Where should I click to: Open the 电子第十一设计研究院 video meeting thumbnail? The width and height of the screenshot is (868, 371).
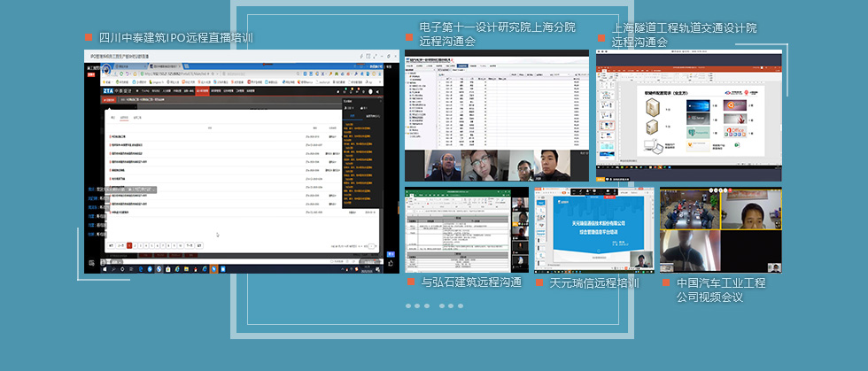coord(496,115)
